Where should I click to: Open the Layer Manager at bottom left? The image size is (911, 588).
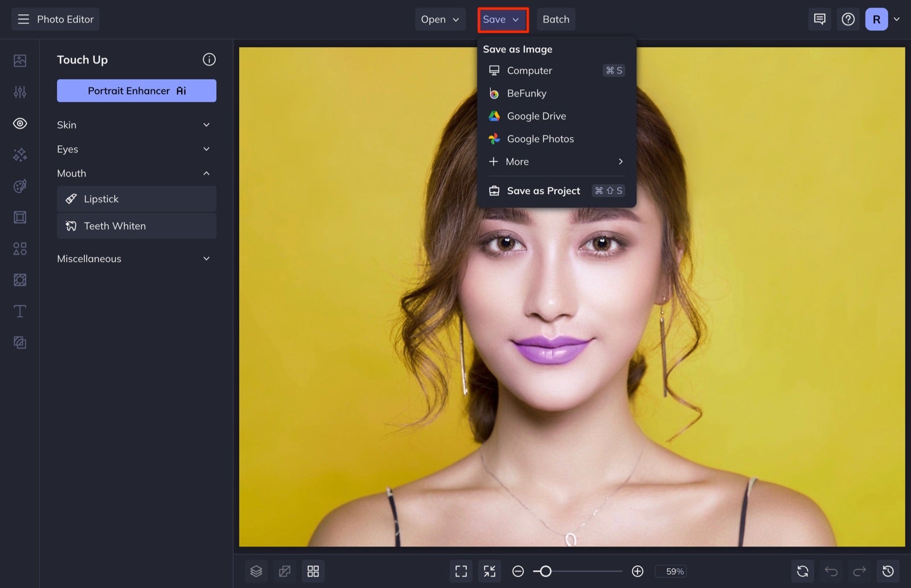(x=256, y=571)
